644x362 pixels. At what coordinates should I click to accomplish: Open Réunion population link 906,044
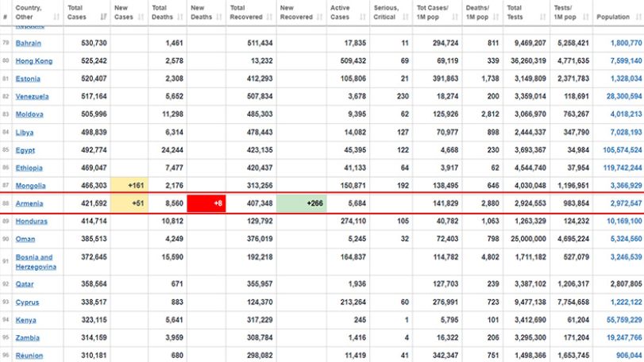[x=629, y=356]
